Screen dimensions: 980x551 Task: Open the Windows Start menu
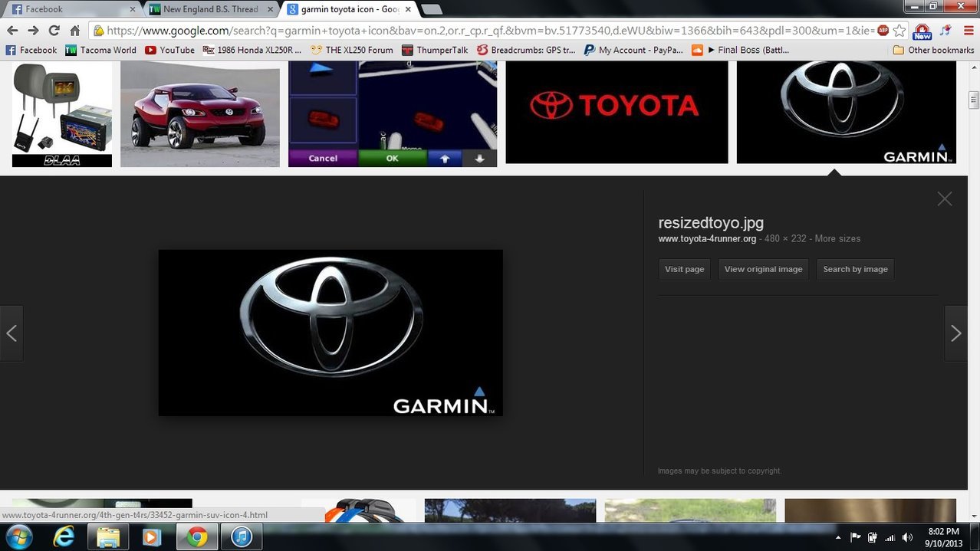click(18, 537)
